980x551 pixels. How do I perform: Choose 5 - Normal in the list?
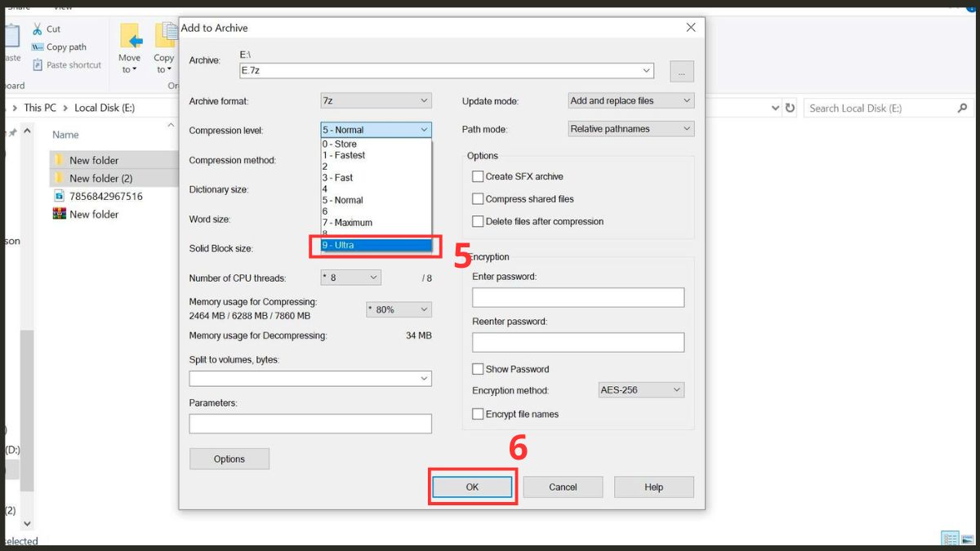tap(376, 200)
